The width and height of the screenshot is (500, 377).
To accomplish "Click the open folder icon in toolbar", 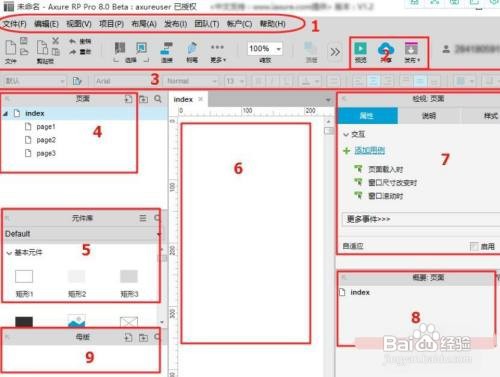I will point(24,52).
